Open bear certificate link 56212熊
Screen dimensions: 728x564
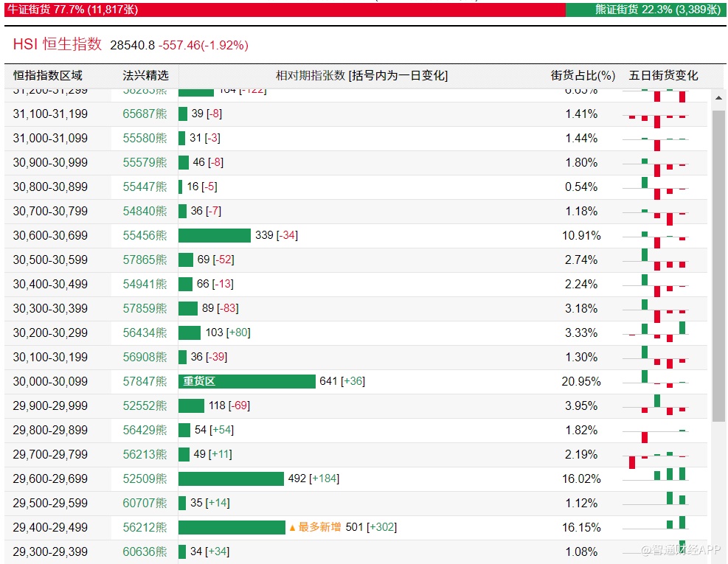coord(145,528)
